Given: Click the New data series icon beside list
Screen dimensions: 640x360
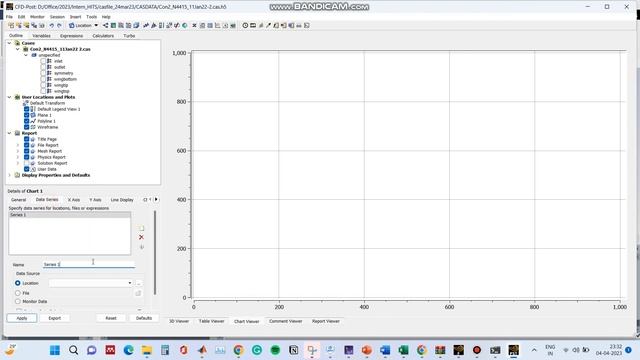Looking at the screenshot, I should 141,228.
